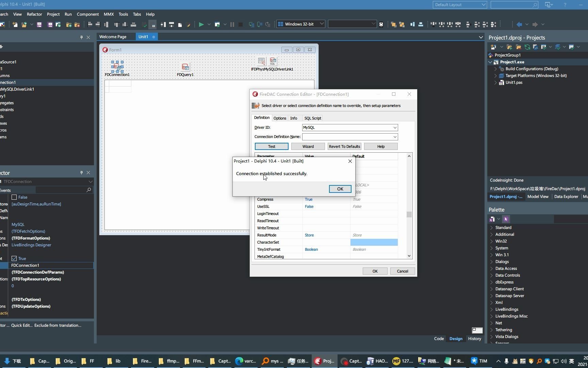The width and height of the screenshot is (588, 368).
Task: Click the Stop square toolbar icon
Action: click(241, 25)
